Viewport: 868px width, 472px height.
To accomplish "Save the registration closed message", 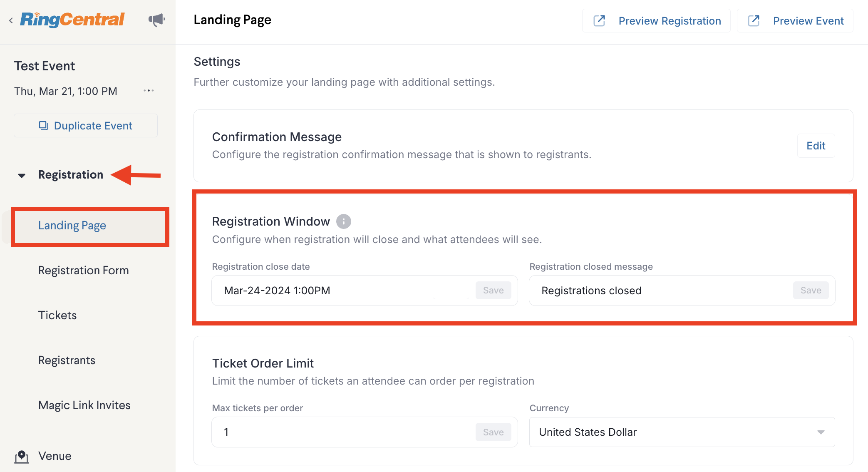I will coord(811,291).
